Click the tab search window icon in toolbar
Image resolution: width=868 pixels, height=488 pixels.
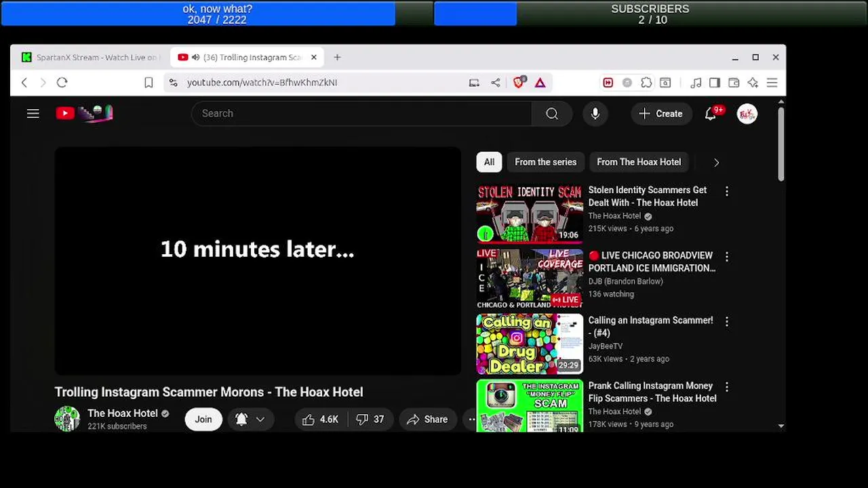coord(665,83)
